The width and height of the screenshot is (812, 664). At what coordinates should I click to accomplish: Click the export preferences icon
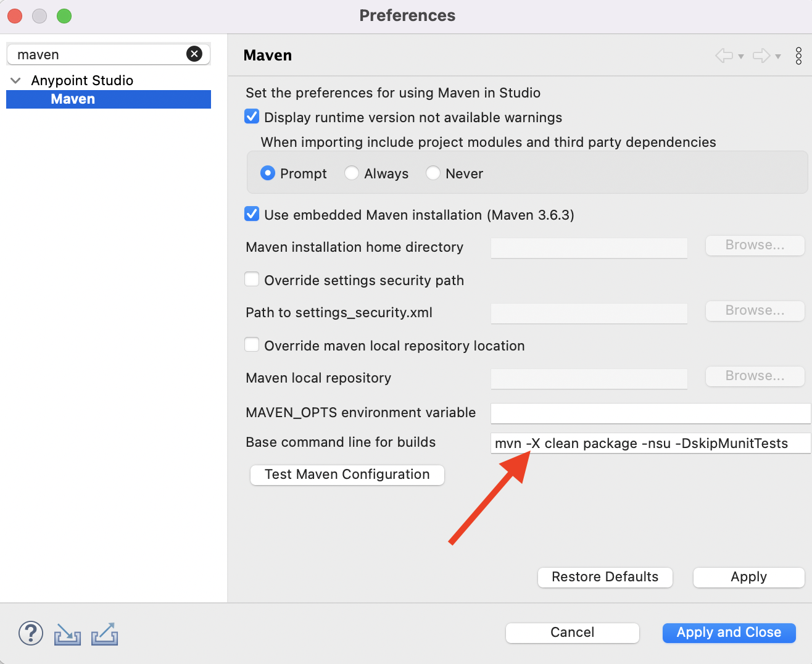104,634
